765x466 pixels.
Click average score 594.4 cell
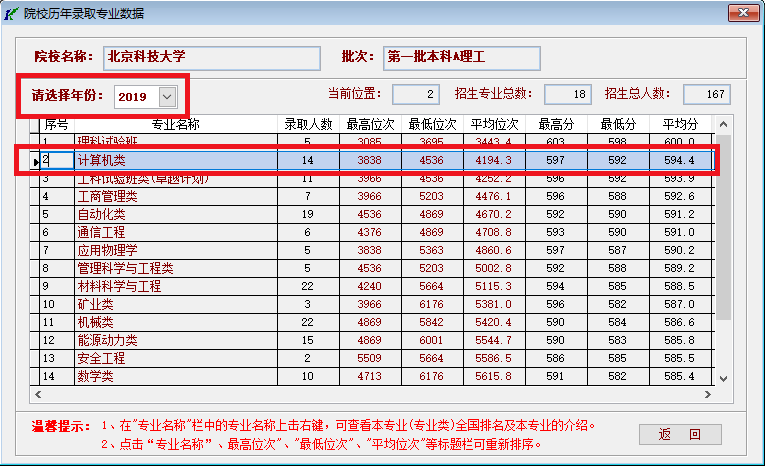tap(680, 160)
